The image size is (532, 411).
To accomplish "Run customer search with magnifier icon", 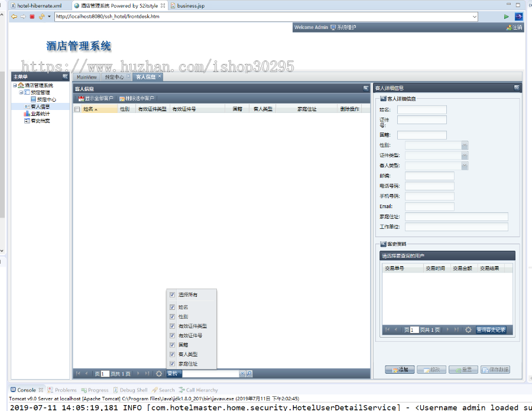I will coord(249,374).
